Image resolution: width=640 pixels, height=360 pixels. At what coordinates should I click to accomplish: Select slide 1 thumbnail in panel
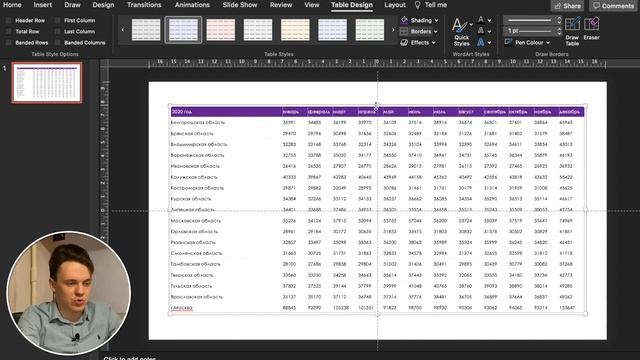click(47, 82)
